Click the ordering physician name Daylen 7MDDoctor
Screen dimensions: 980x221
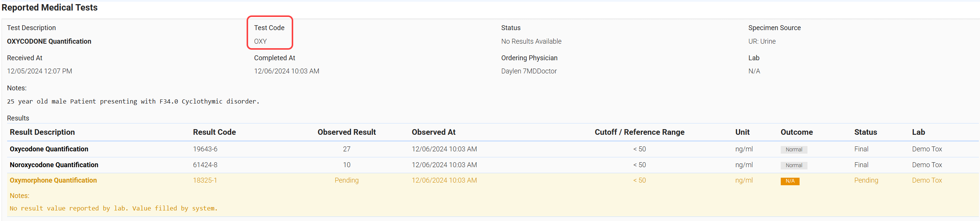point(529,71)
